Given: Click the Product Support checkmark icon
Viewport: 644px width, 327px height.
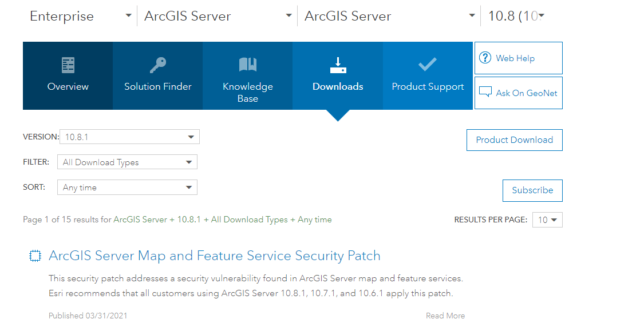Looking at the screenshot, I should tap(428, 65).
